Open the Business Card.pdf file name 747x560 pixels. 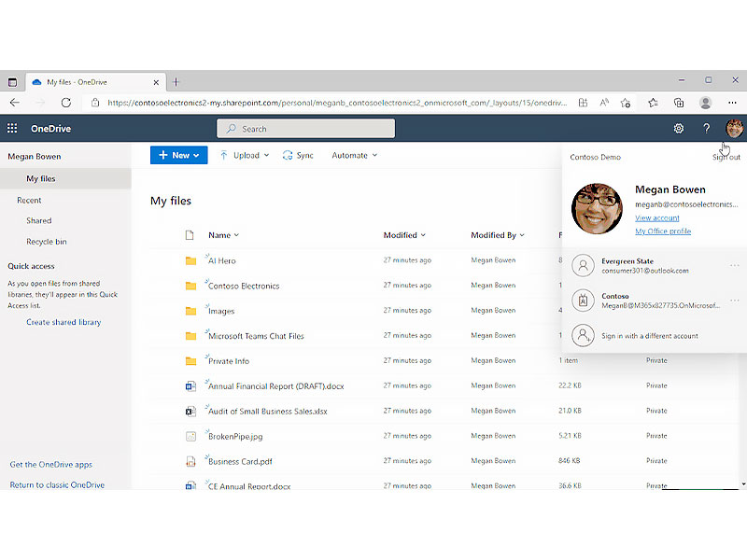(x=240, y=461)
